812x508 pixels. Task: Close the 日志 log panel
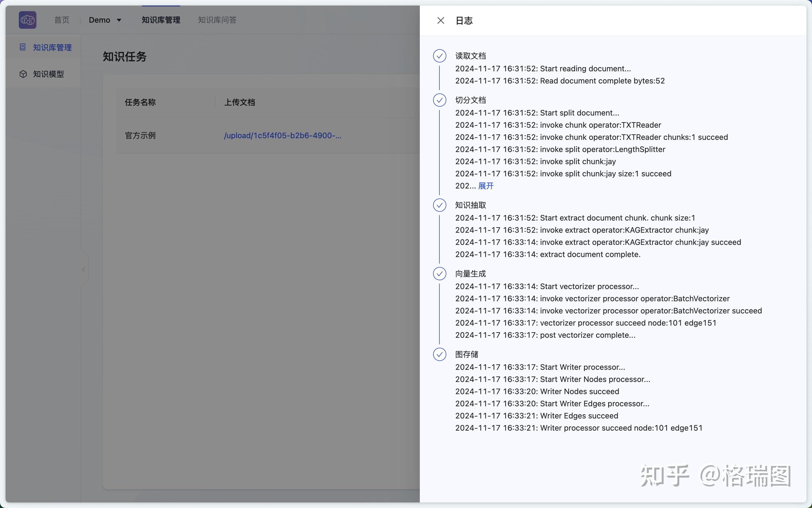pos(441,20)
